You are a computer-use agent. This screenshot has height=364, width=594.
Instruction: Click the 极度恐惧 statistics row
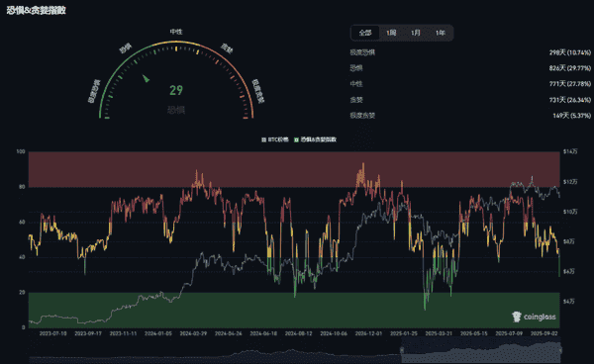point(470,52)
